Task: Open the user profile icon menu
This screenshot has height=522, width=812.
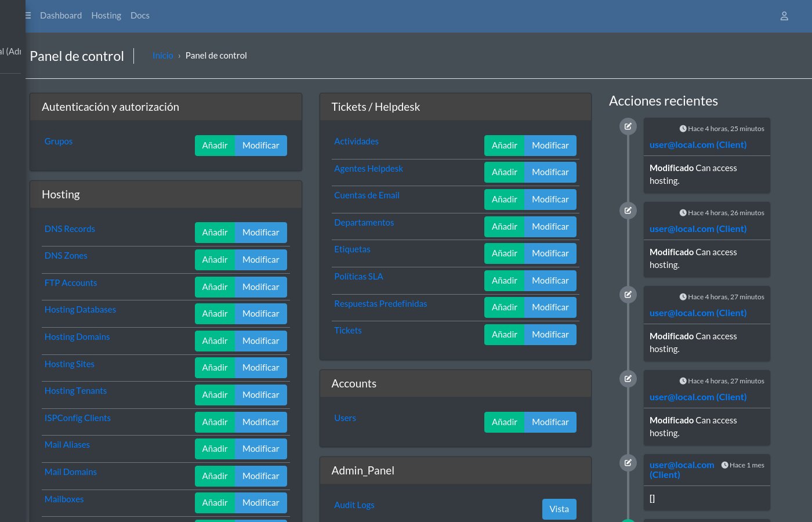Action: click(784, 16)
